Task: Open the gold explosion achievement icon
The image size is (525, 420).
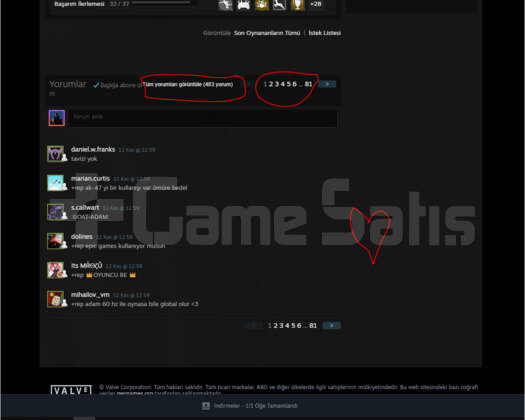Action: click(x=261, y=5)
